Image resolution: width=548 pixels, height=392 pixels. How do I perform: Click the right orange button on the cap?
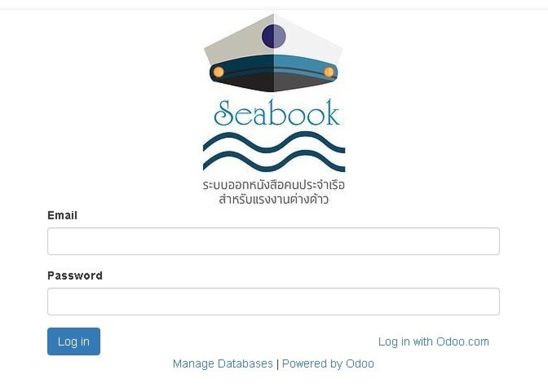coord(329,72)
